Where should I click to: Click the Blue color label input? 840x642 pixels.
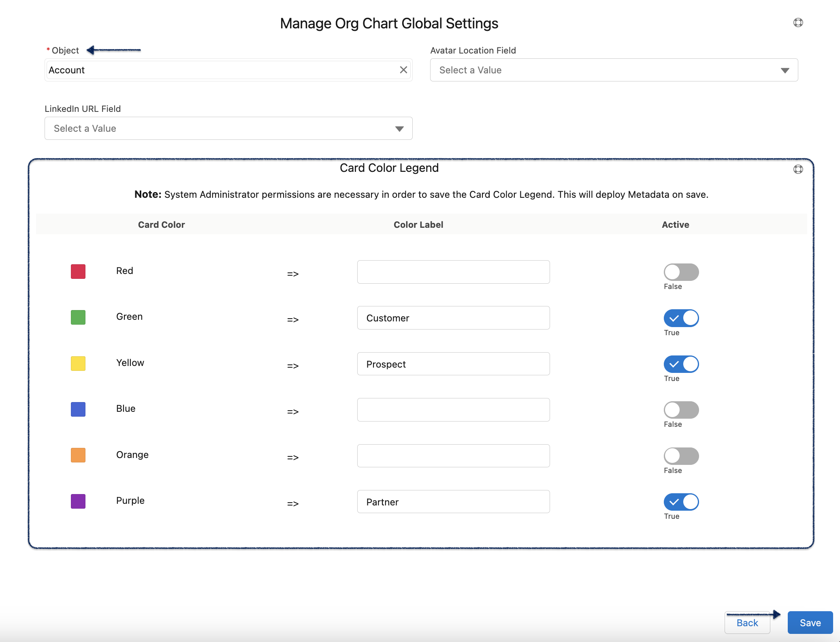tap(453, 410)
